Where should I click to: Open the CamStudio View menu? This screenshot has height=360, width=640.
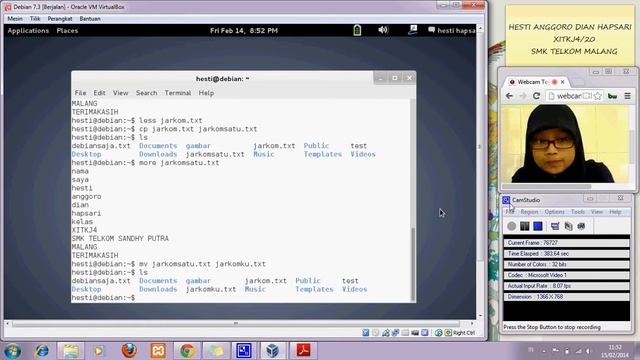click(597, 212)
